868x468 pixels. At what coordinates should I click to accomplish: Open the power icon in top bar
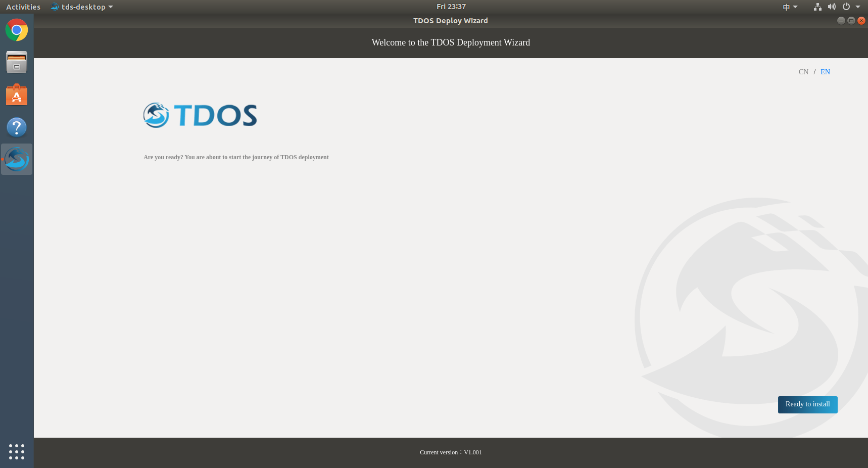846,7
